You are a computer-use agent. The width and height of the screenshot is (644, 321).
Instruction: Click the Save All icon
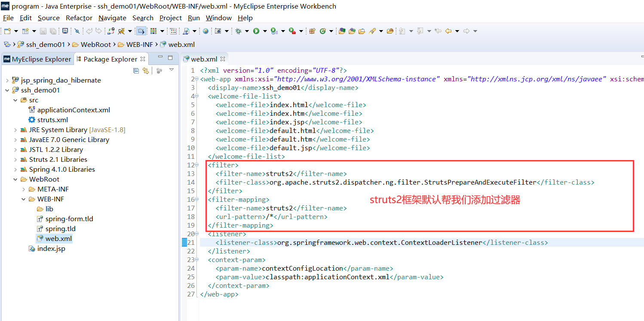pos(52,31)
